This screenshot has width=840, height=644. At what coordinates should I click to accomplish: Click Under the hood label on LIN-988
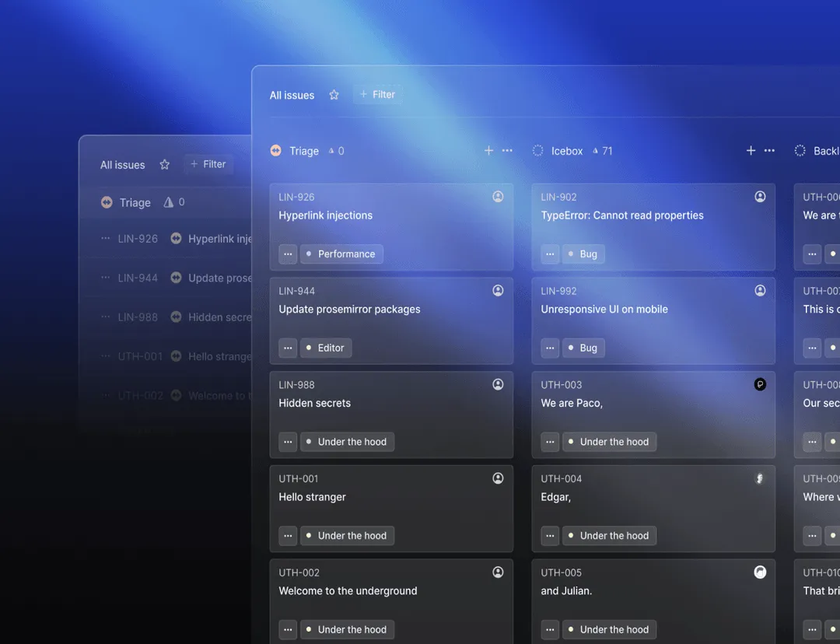(347, 442)
